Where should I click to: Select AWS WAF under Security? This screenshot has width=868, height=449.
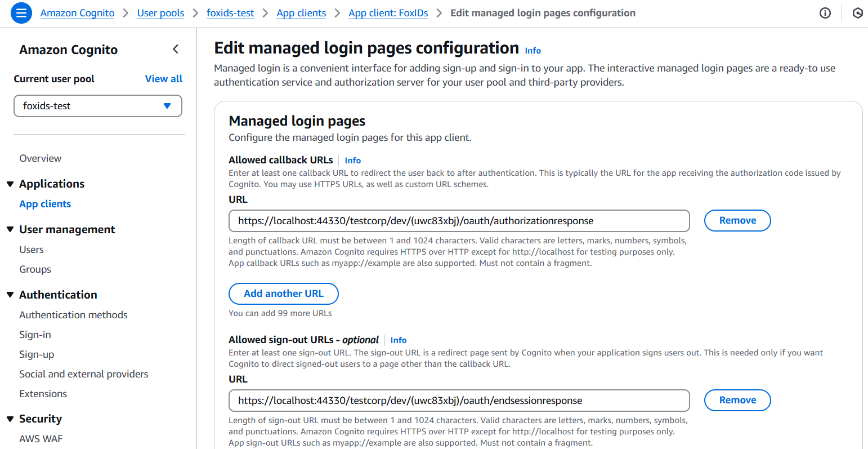(x=42, y=438)
